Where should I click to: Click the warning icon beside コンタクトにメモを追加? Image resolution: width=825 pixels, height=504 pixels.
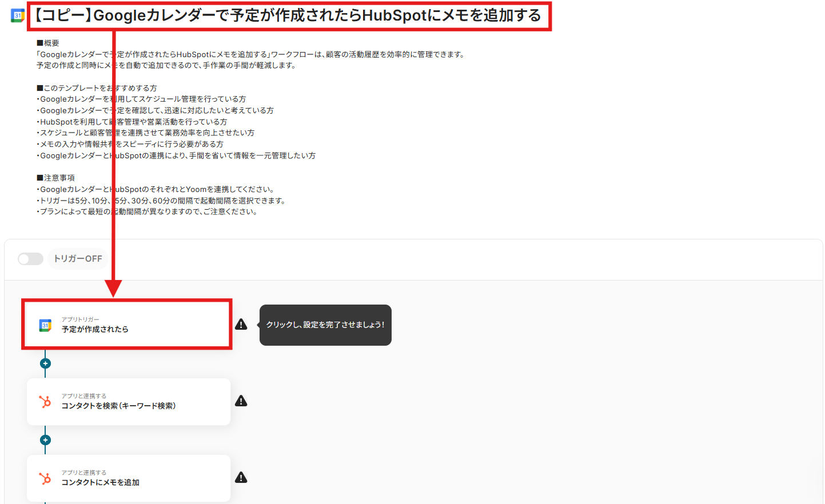point(241,478)
